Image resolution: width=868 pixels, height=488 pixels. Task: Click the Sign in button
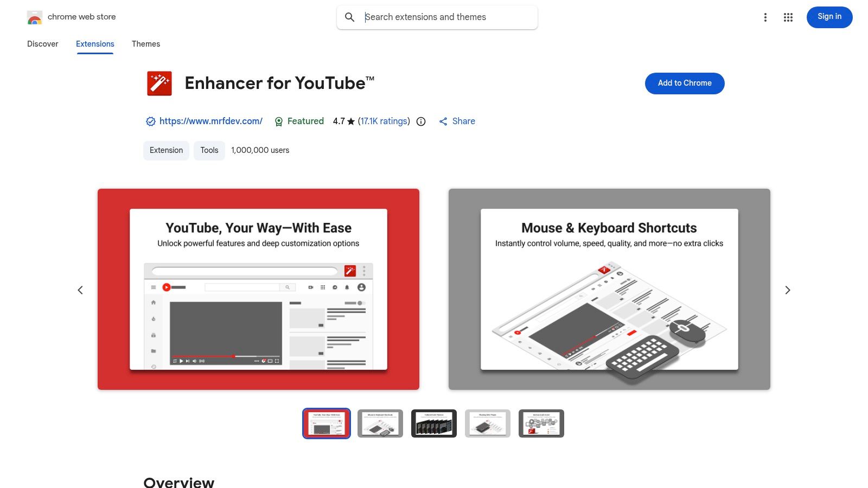pos(829,17)
